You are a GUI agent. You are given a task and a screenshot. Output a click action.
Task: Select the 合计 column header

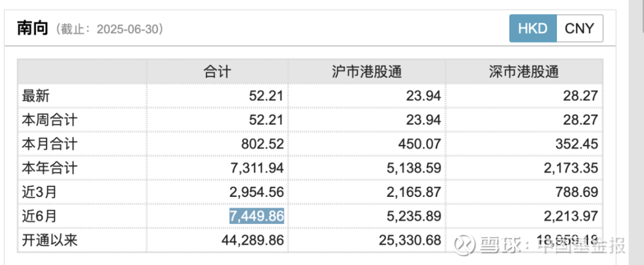pos(217,72)
